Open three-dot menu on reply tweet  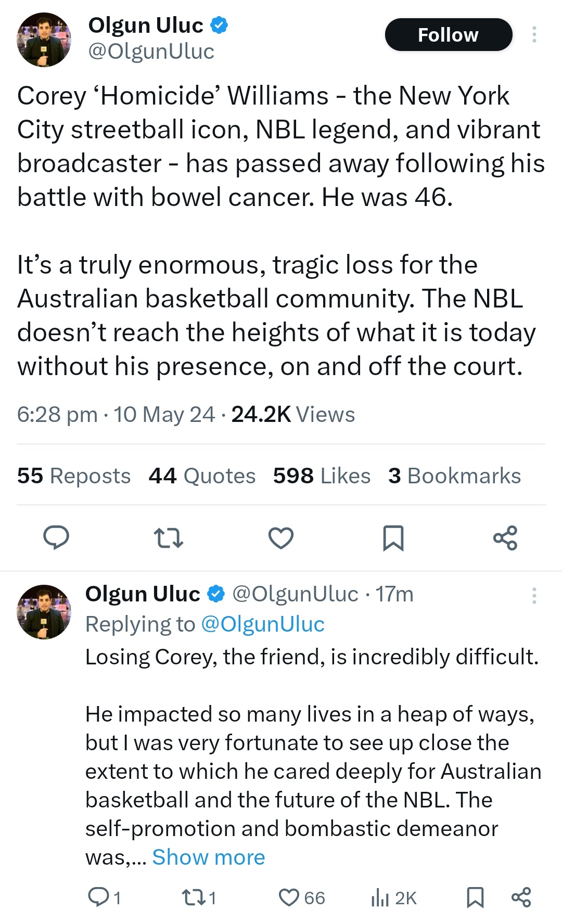534,595
